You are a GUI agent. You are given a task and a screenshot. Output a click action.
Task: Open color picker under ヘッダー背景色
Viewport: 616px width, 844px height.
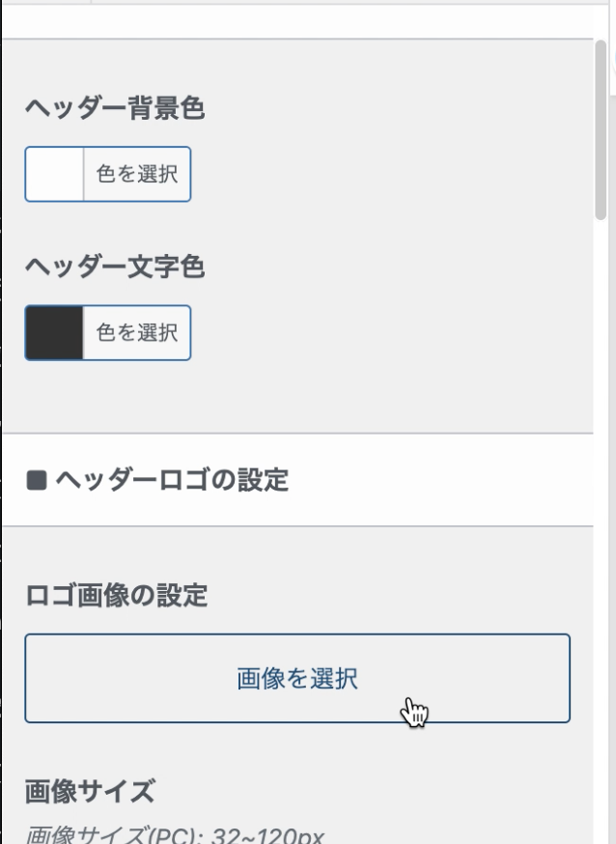(136, 174)
